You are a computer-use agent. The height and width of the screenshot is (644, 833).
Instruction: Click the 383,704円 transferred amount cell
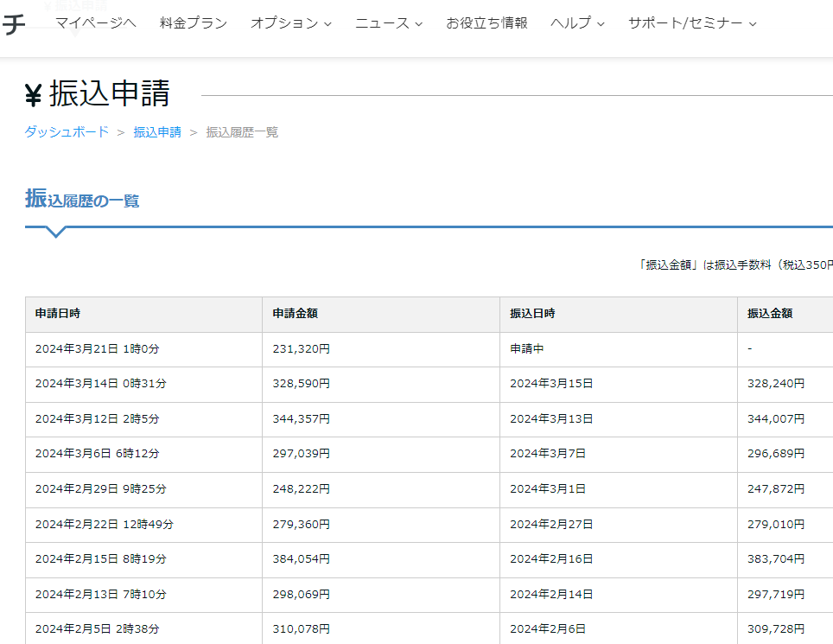click(785, 559)
